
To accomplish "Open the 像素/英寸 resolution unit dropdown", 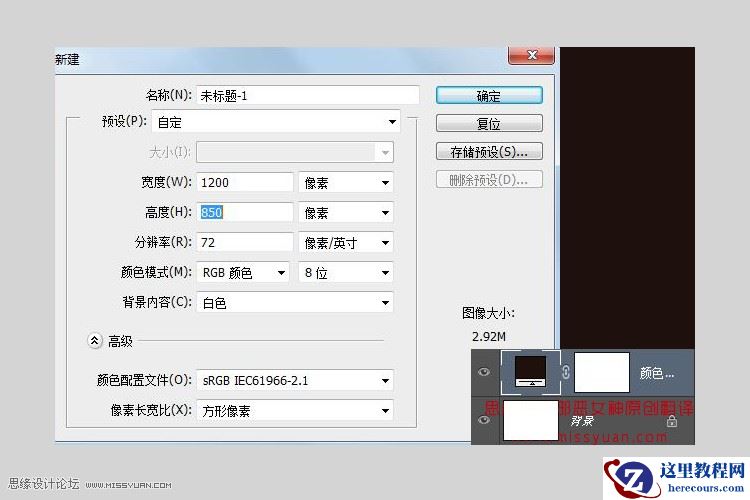I will pos(346,243).
